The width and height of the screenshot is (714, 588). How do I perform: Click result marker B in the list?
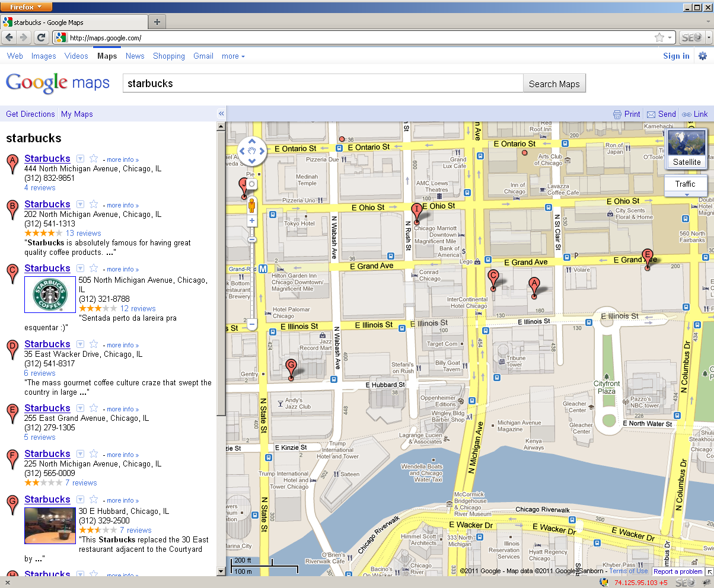(x=12, y=209)
